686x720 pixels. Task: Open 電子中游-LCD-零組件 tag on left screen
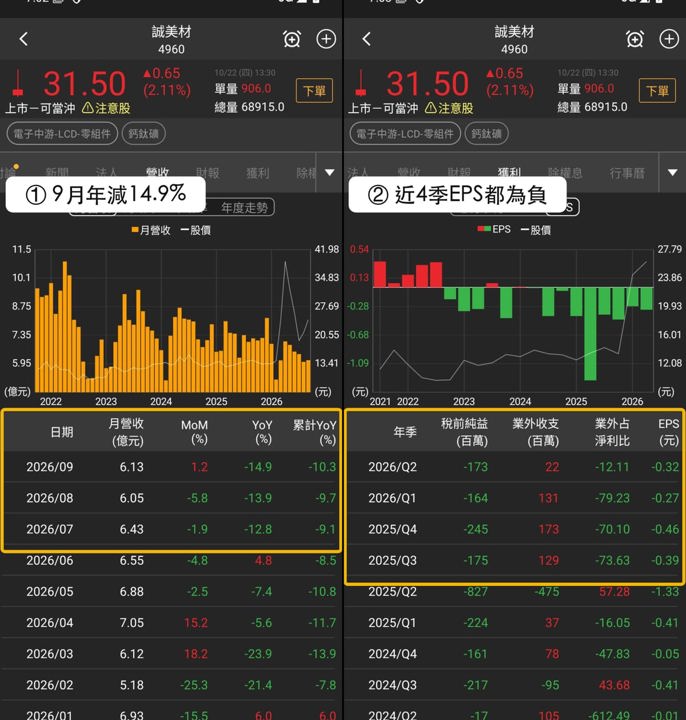tap(62, 134)
